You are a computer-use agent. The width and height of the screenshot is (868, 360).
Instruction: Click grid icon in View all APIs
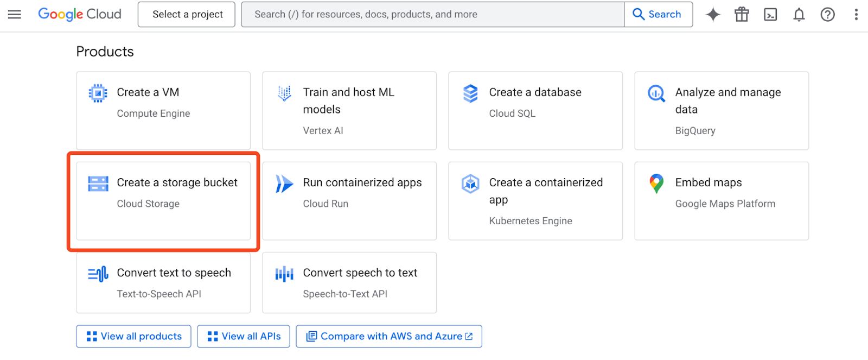click(213, 337)
